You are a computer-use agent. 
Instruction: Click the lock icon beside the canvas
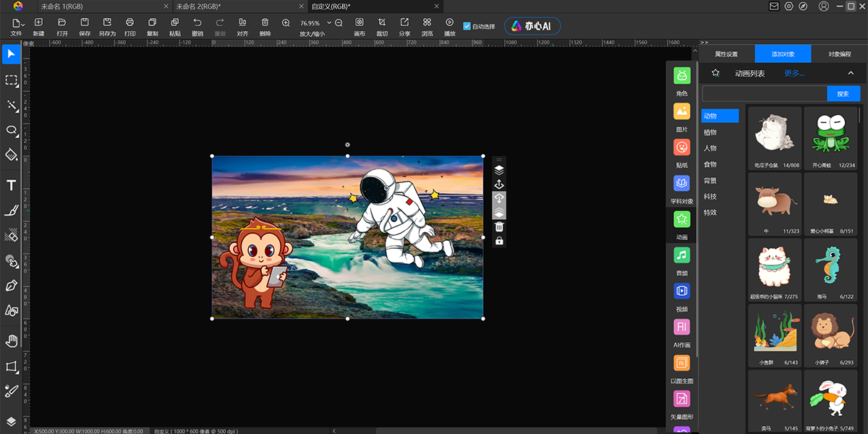[x=499, y=241]
